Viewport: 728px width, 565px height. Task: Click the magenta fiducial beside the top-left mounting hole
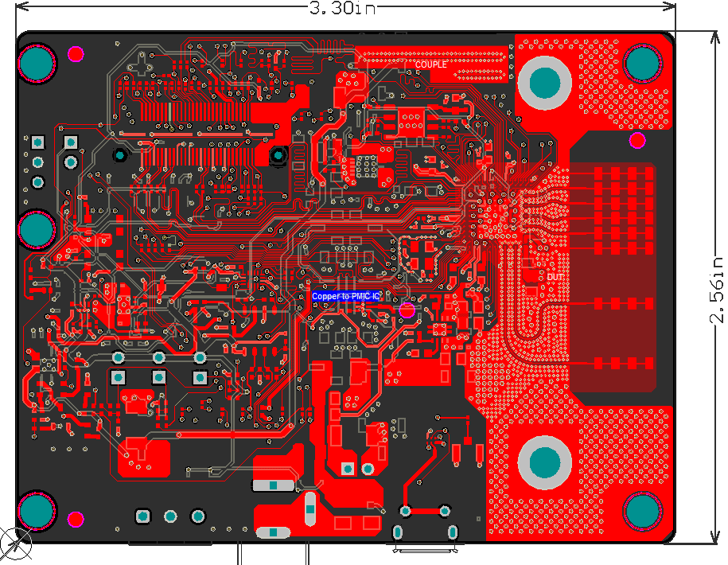76,54
